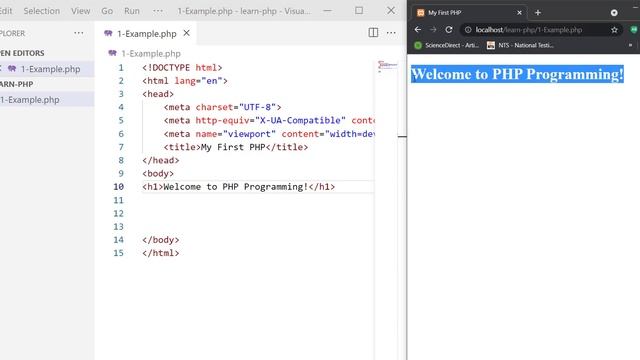Show more menu items via ellipsis in menu bar

click(158, 11)
